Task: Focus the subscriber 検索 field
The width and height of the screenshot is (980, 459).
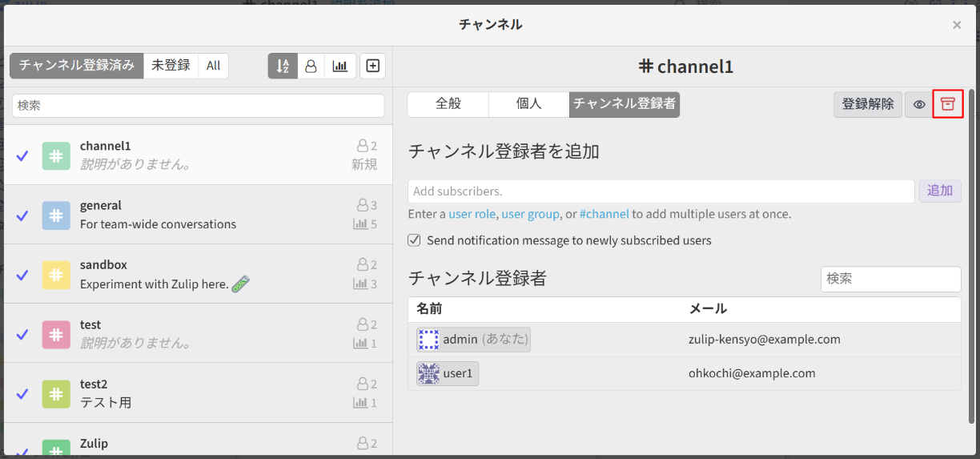Action: 891,279
